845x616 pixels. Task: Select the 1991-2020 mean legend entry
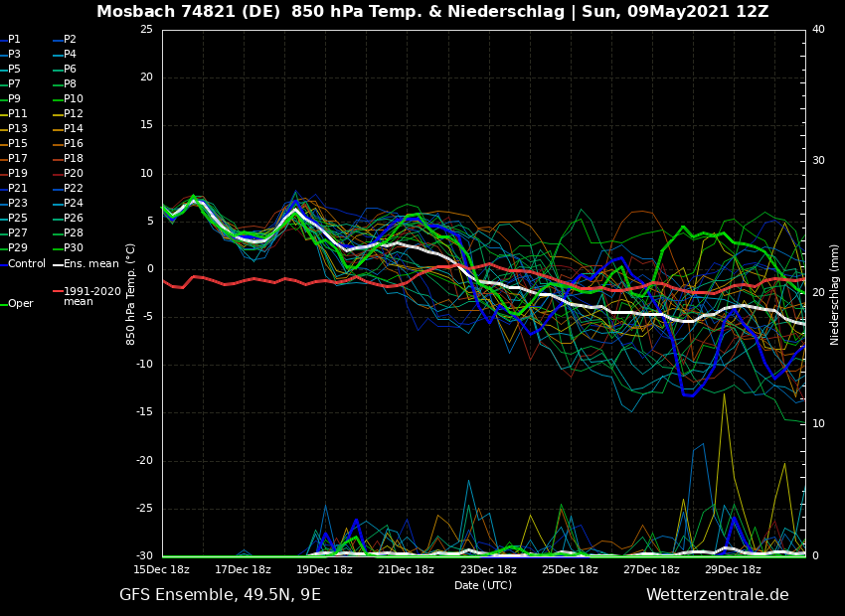point(91,296)
